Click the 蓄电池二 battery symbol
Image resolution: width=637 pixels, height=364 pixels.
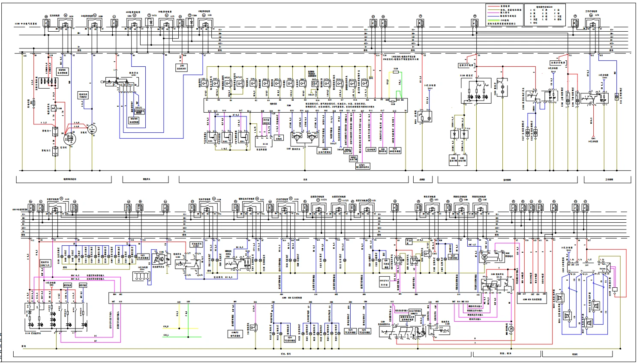point(55,152)
